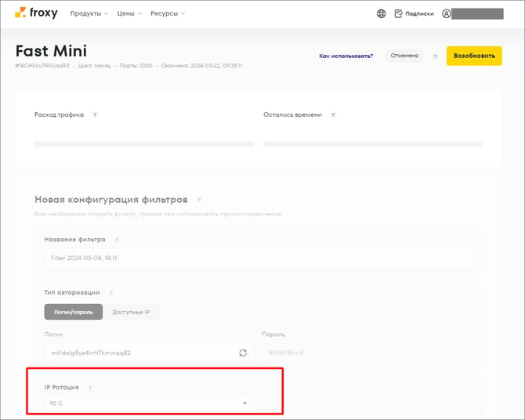Open the language globe icon
The height and width of the screenshot is (420, 525).
(381, 14)
